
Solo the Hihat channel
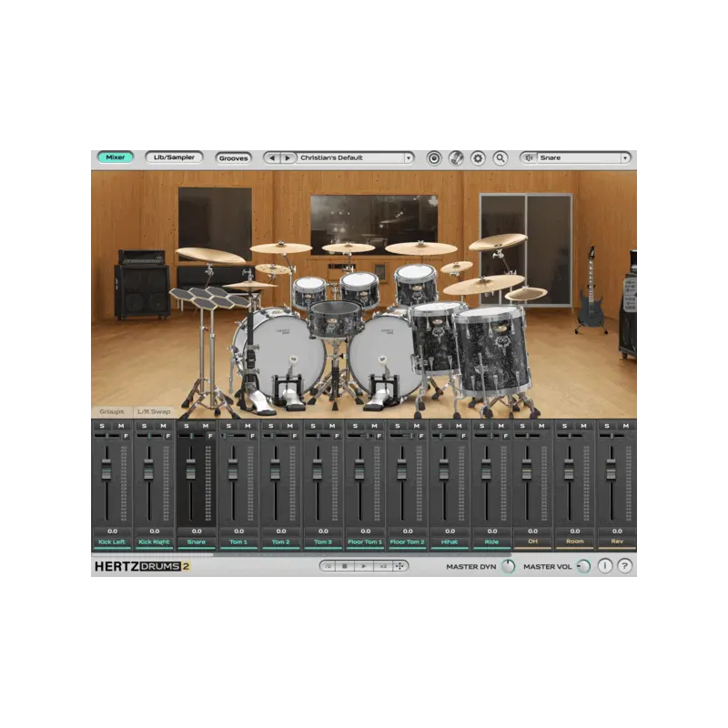click(x=440, y=426)
